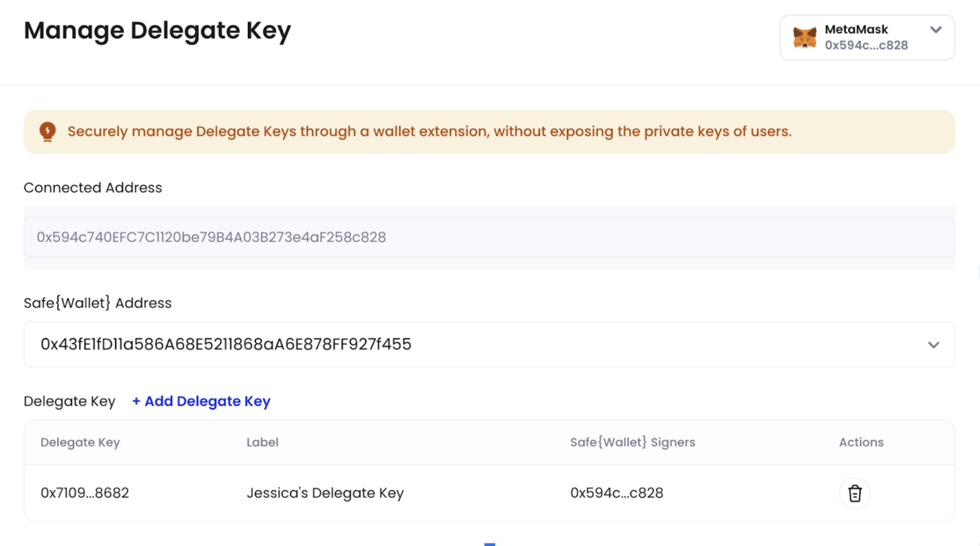This screenshot has height=546, width=980.
Task: Click the Safe{Wallet} Address field label
Action: 98,303
